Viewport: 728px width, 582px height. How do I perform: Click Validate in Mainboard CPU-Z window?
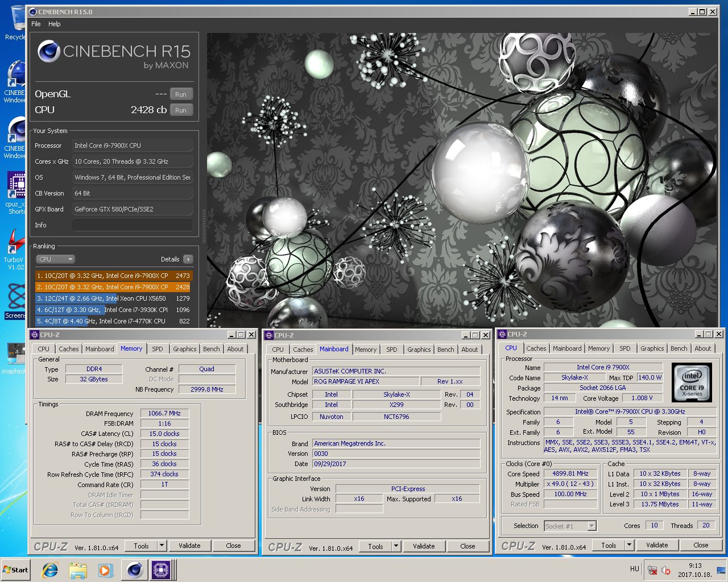pos(424,546)
